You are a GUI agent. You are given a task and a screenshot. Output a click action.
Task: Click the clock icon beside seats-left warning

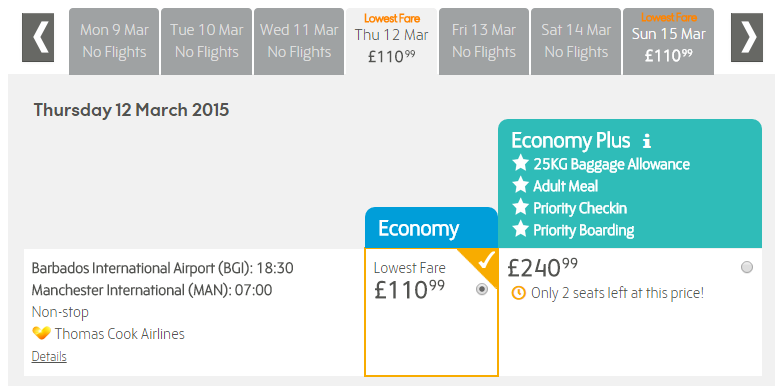pos(518,294)
